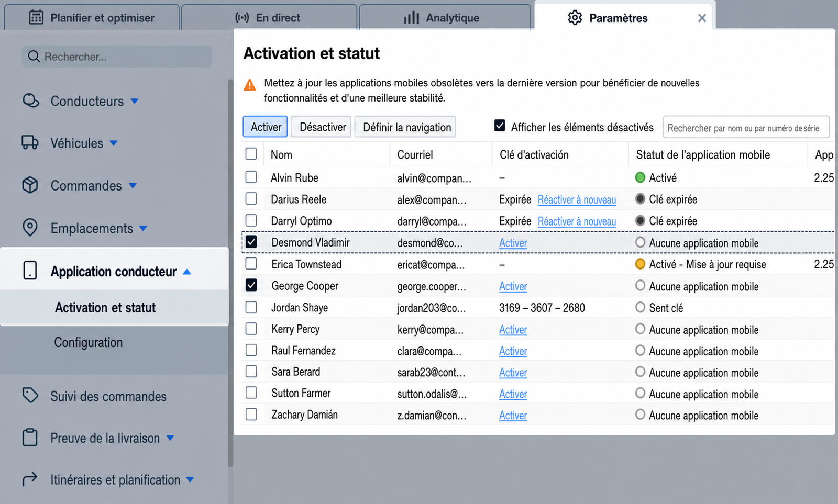
Task: Open Suivi des commandes in sidebar
Action: click(108, 396)
